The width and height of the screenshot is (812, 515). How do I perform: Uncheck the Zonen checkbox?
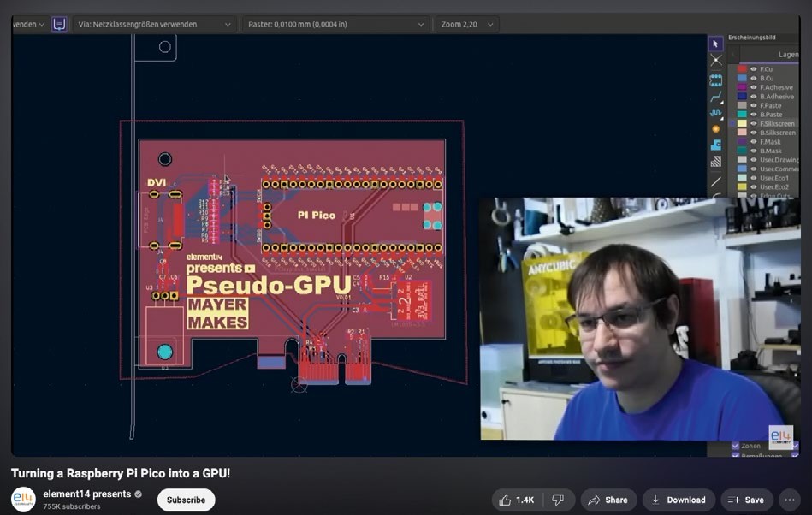[735, 446]
